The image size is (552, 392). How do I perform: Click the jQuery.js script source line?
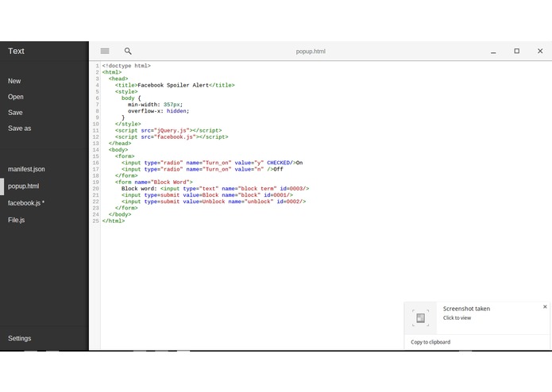pos(168,130)
